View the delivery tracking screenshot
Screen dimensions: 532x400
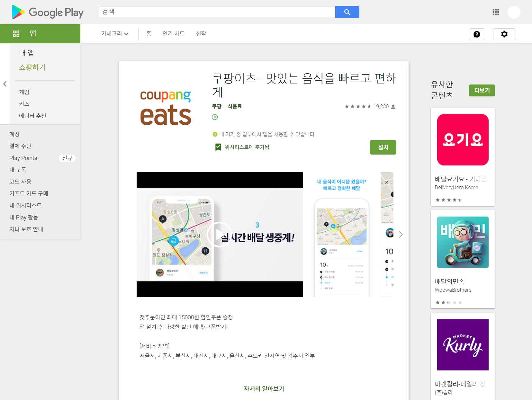(342, 235)
